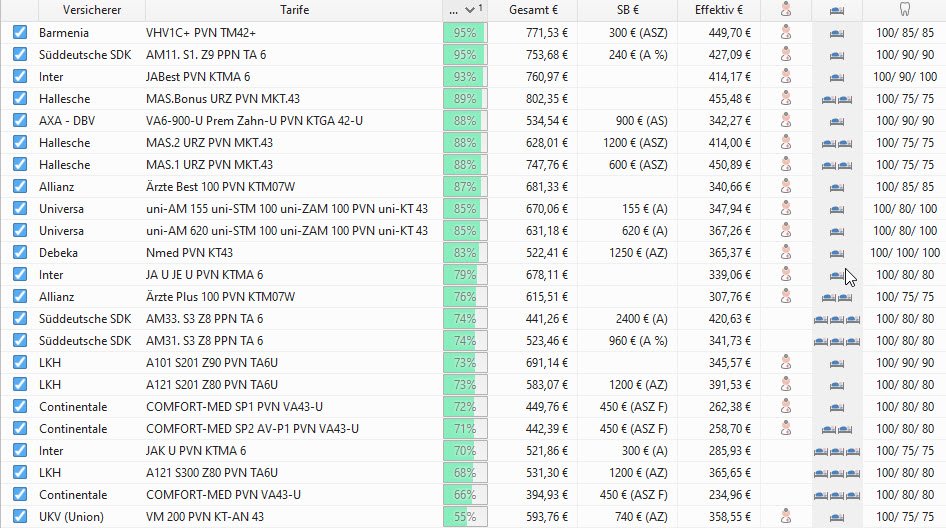Toggle checkbox for AXA - DBV row
This screenshot has height=528, width=946.
pyautogui.click(x=20, y=120)
